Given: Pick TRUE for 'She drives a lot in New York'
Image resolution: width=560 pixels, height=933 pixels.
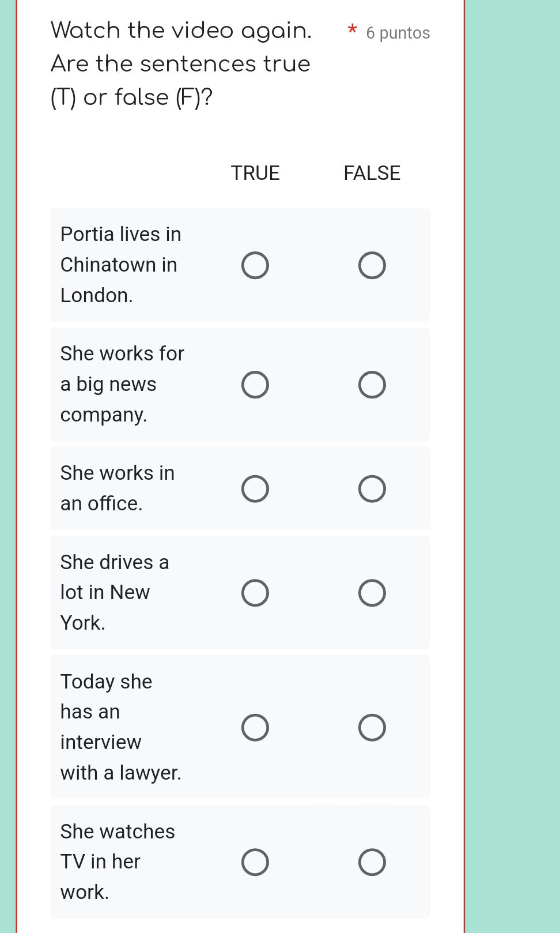Looking at the screenshot, I should (255, 593).
